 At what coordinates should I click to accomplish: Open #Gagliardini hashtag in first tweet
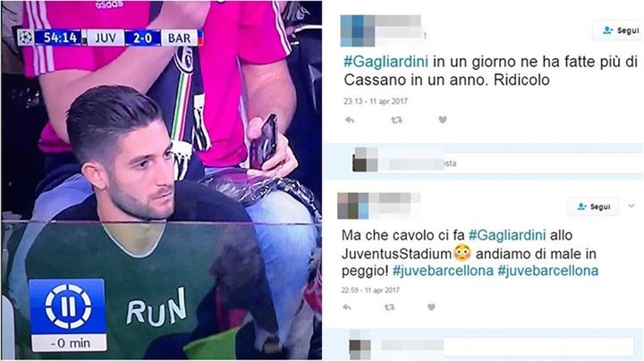386,62
